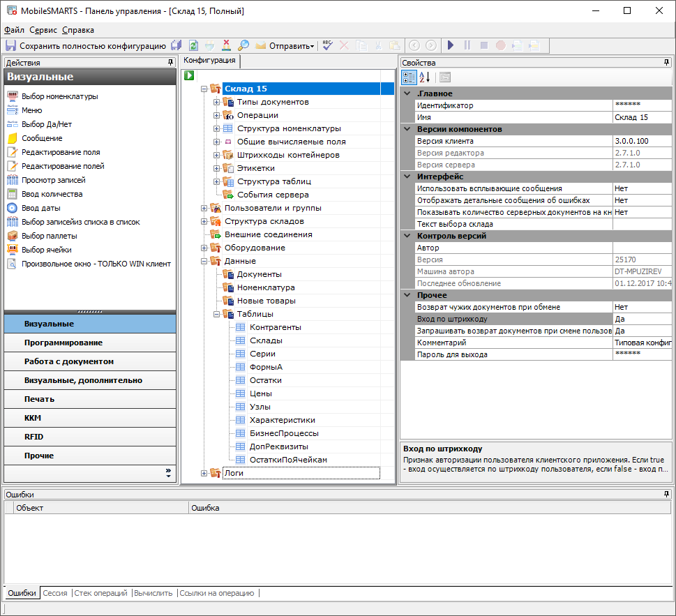Click the Имя property value field
Viewport: 676px width, 616px height.
[x=642, y=117]
